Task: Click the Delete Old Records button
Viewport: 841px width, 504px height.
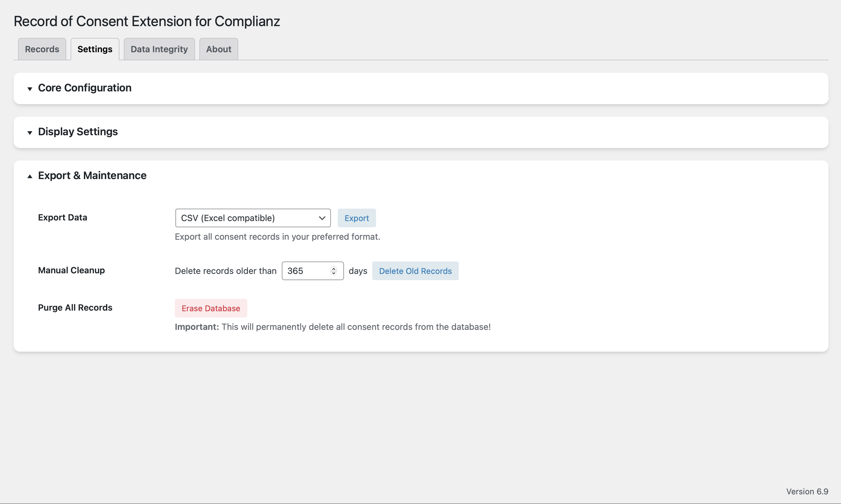Action: click(415, 271)
